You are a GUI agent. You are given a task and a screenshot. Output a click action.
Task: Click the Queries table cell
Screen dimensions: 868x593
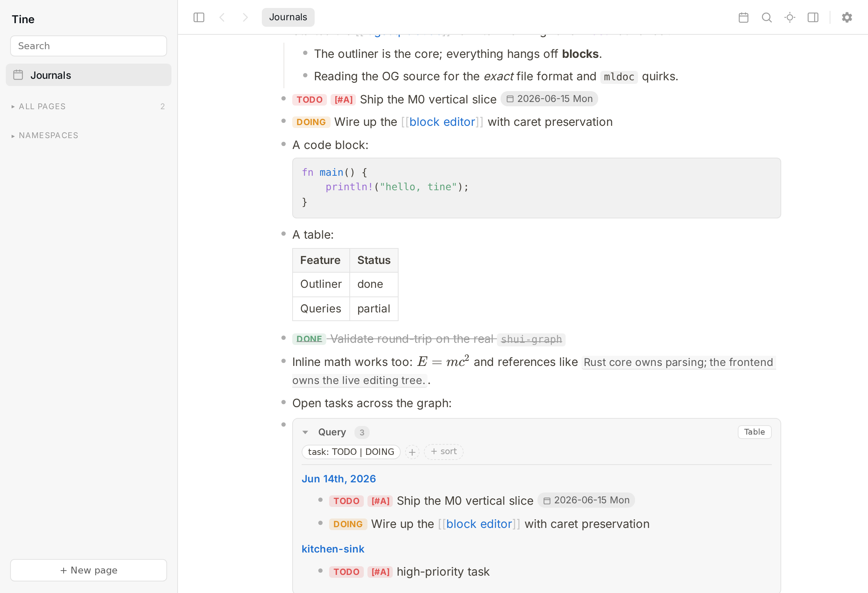(321, 309)
